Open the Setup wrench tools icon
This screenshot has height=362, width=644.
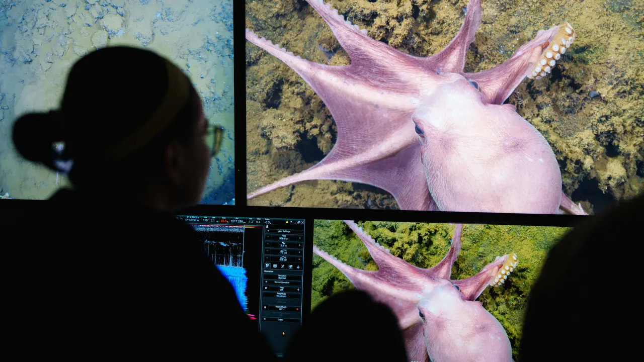coord(283,266)
